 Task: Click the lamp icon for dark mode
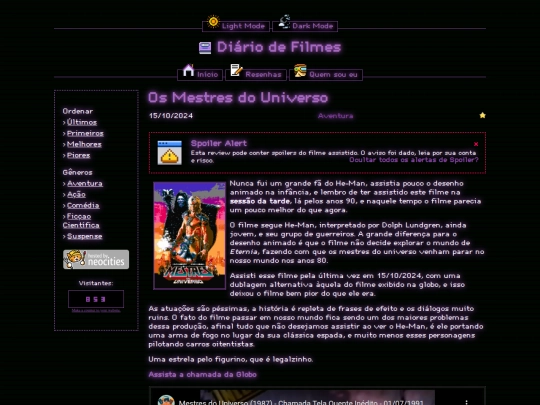(x=284, y=21)
